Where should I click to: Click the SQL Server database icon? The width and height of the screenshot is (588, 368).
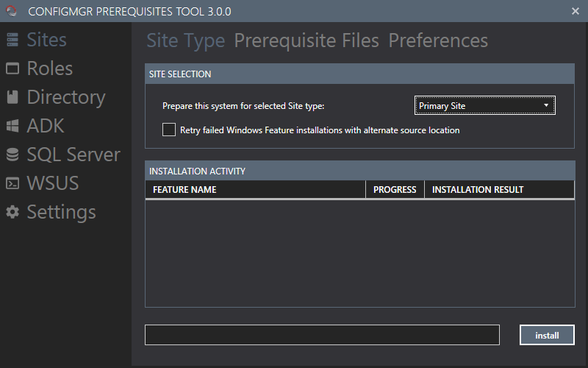click(x=12, y=155)
